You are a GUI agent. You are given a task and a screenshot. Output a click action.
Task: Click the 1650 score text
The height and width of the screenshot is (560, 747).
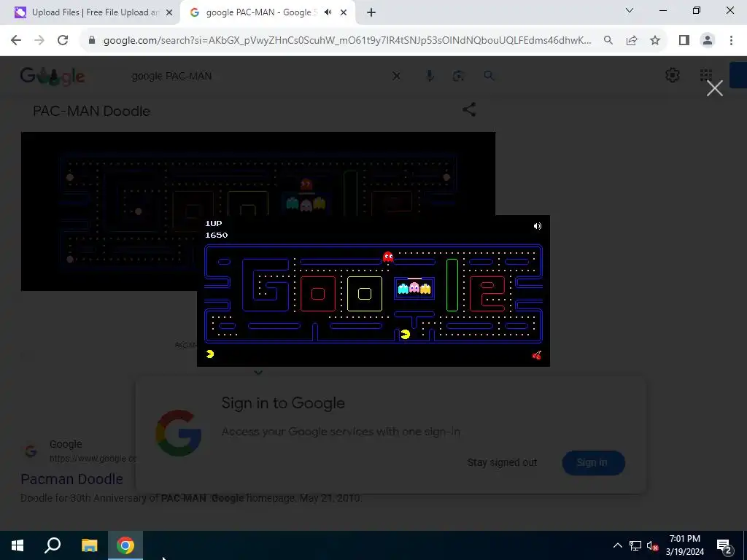[x=216, y=236]
